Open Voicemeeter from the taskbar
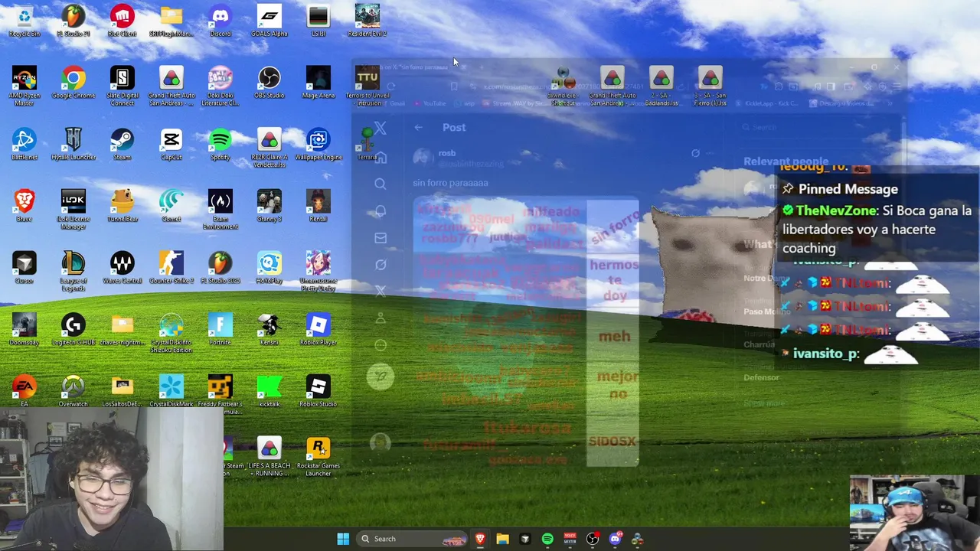 click(x=570, y=539)
